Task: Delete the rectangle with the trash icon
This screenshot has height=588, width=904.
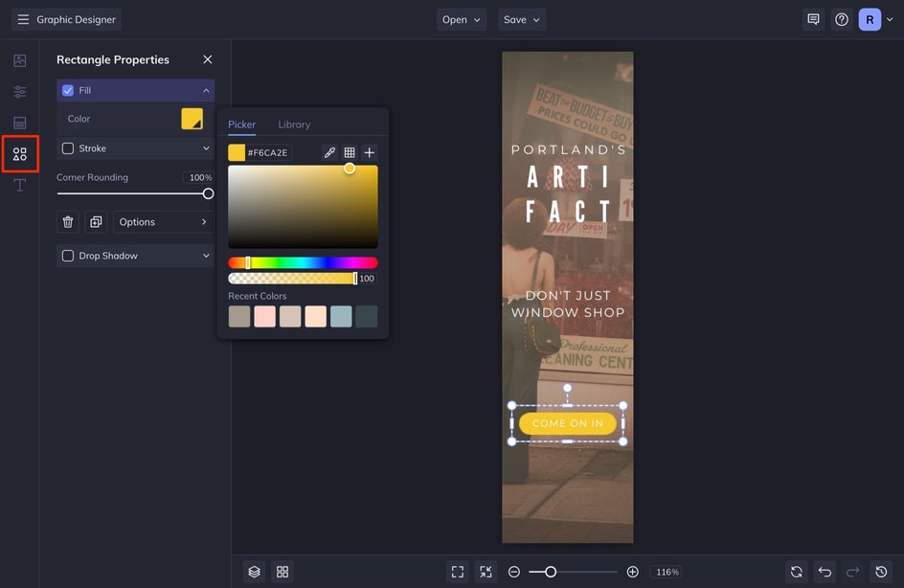Action: (67, 222)
